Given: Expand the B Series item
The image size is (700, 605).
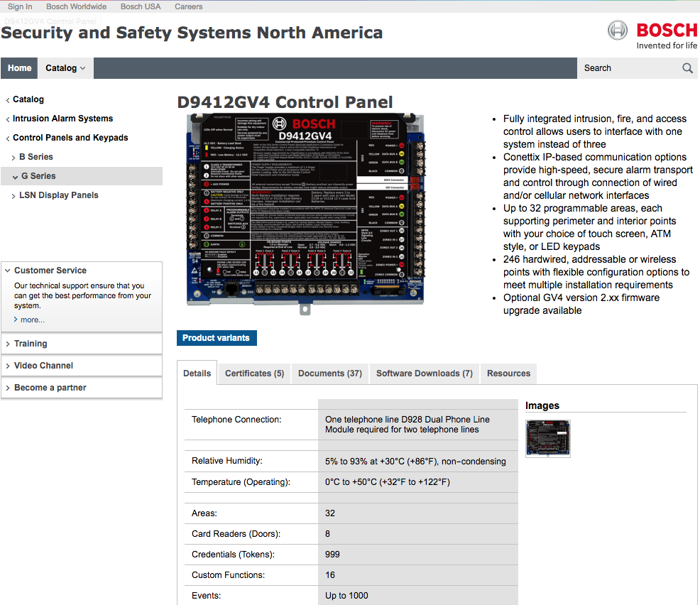Looking at the screenshot, I should pyautogui.click(x=35, y=157).
